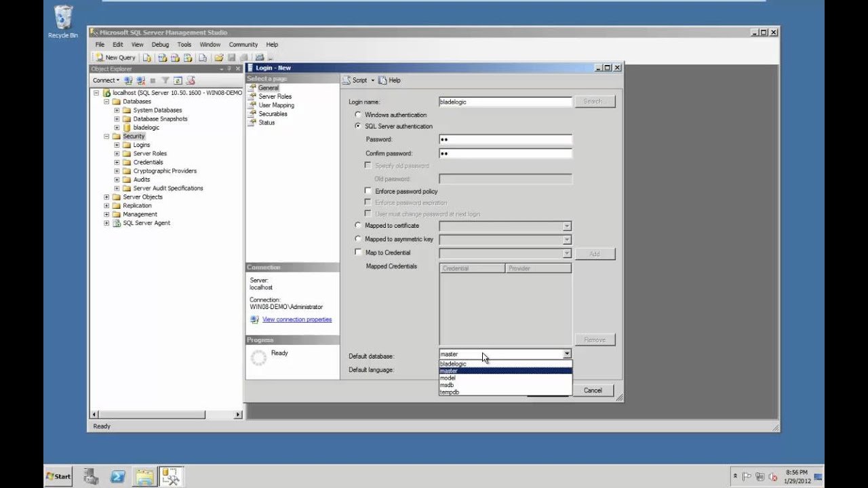The height and width of the screenshot is (488, 868).
Task: Collapse the Databases tree node
Action: point(106,102)
